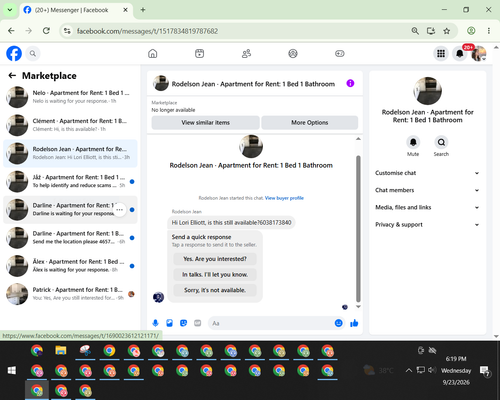This screenshot has width=500, height=400.
Task: Open Darline 'Send me the location' conversation
Action: pyautogui.click(x=70, y=238)
